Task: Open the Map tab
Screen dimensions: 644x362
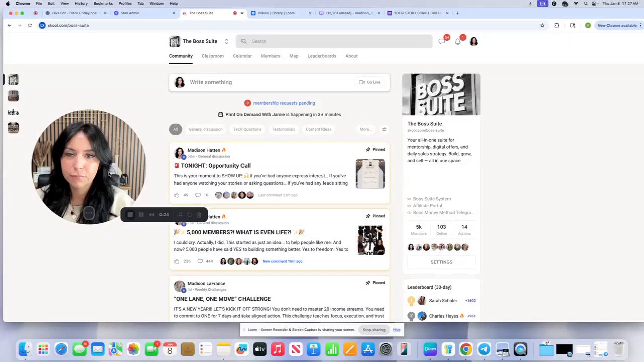Action: [294, 56]
